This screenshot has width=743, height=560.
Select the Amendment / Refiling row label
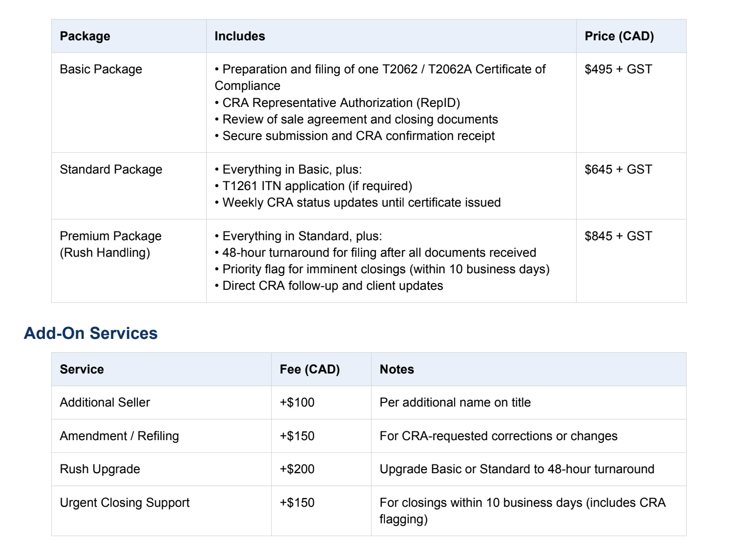(119, 436)
